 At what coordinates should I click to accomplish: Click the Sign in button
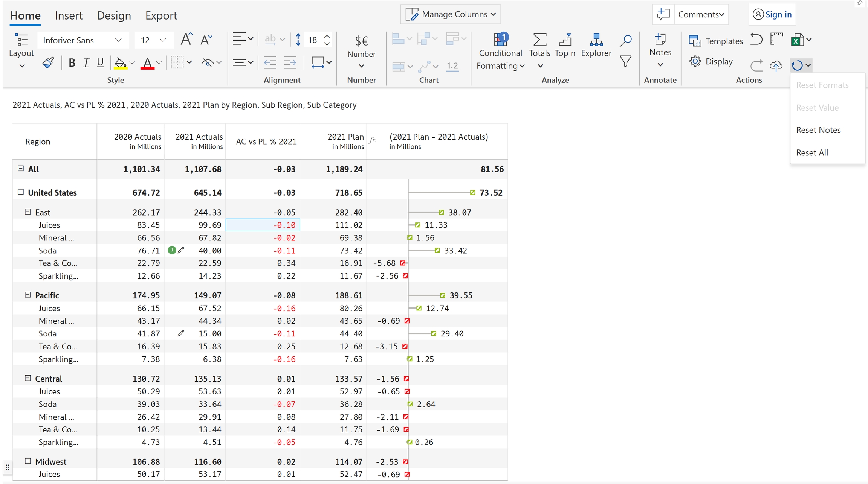772,14
